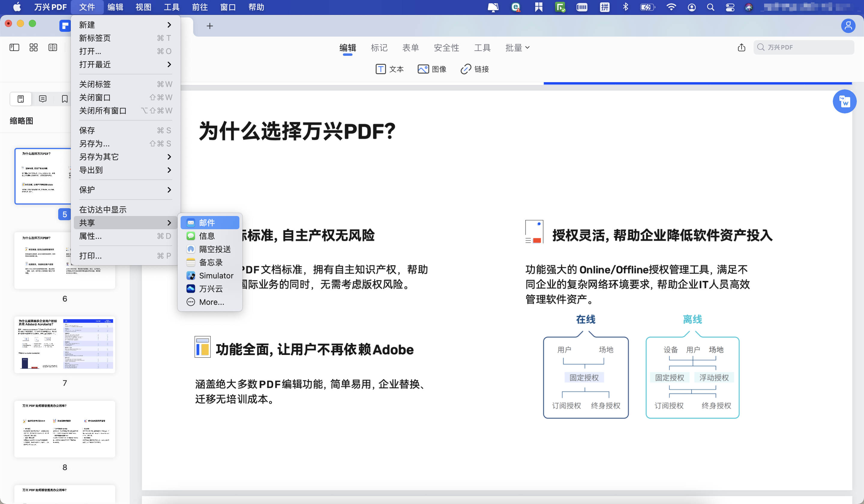This screenshot has height=504, width=864.
Task: Open the user account avatar
Action: point(848,26)
